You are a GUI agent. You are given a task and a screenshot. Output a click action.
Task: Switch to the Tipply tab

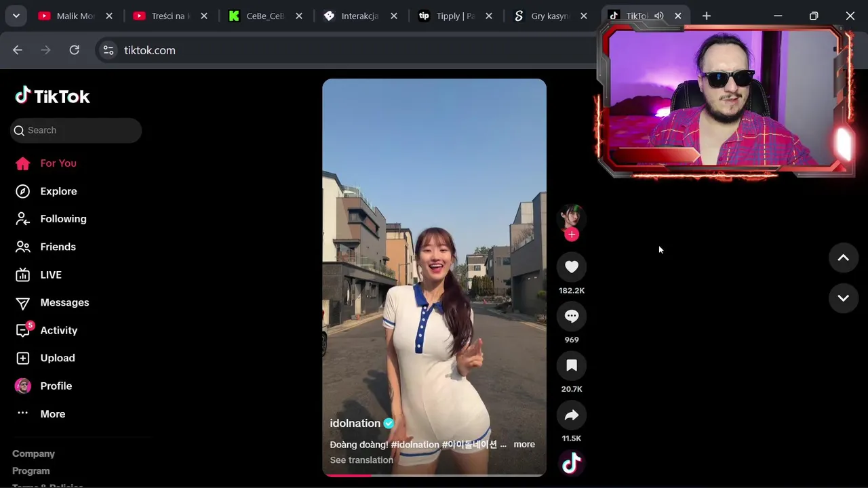point(455,16)
